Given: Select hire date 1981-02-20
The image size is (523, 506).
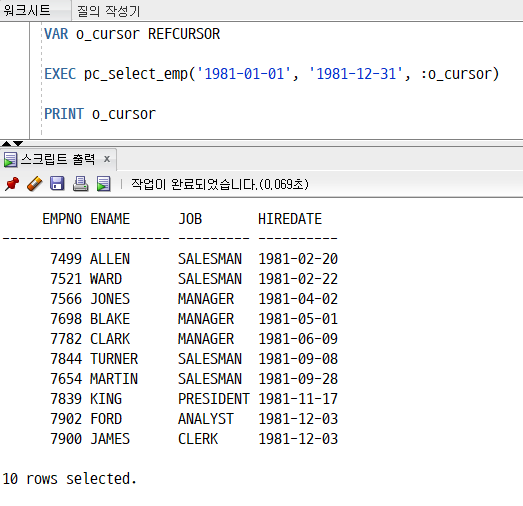Looking at the screenshot, I should [298, 259].
